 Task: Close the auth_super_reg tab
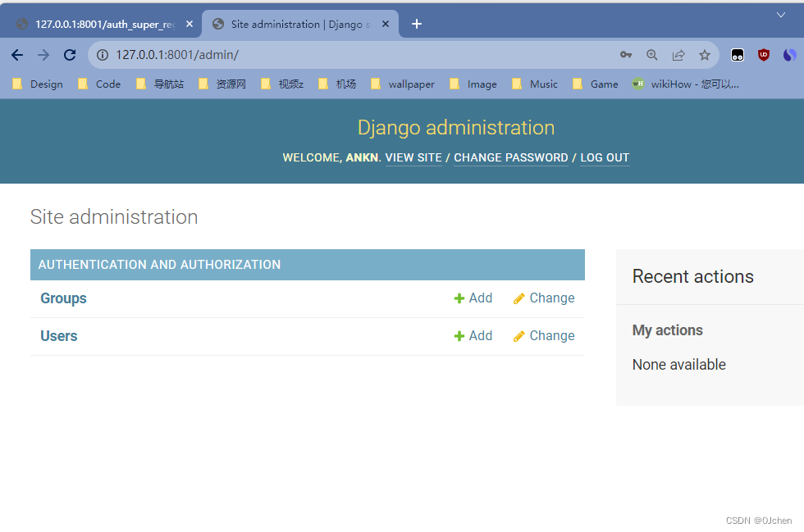(190, 24)
